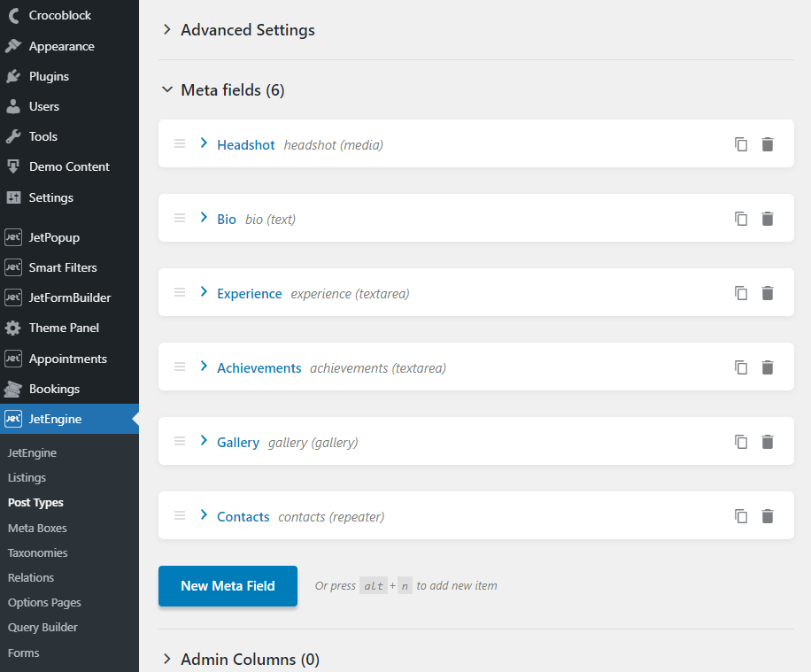Duplicate the Headshot meta field

pyautogui.click(x=741, y=144)
